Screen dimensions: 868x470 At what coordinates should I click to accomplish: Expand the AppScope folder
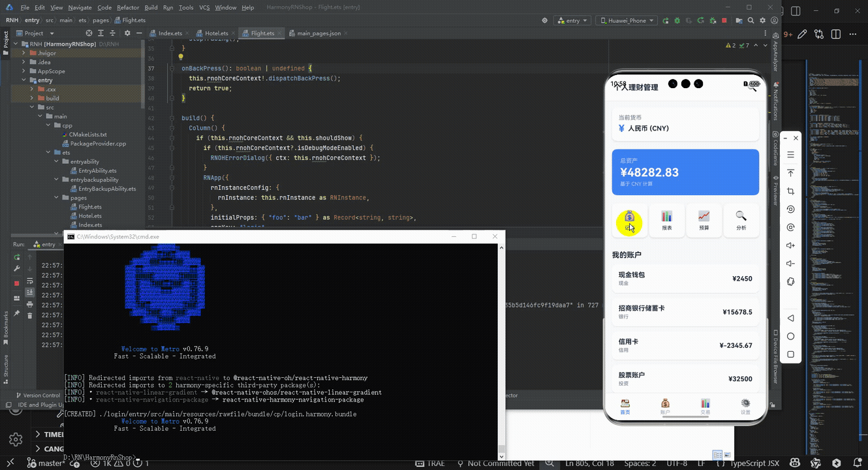pos(23,71)
